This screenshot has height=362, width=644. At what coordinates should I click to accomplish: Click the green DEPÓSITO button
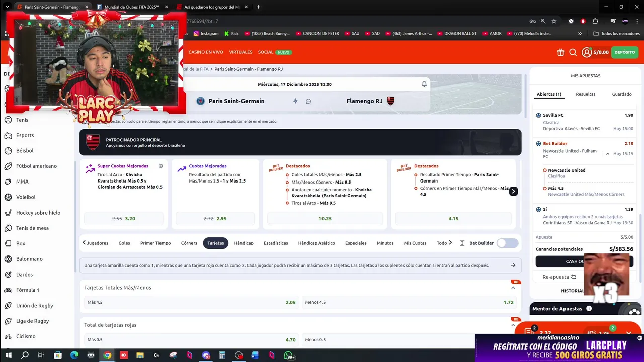click(x=624, y=52)
